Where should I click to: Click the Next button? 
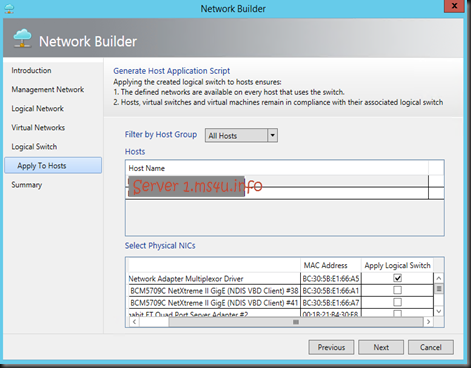tap(381, 347)
